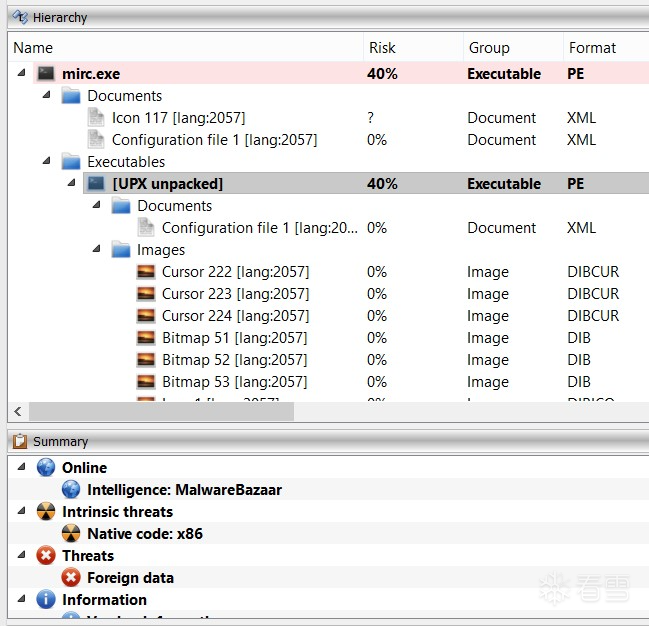Select the mirc.exe row
Viewport: 649px width, 626px height.
point(341,74)
